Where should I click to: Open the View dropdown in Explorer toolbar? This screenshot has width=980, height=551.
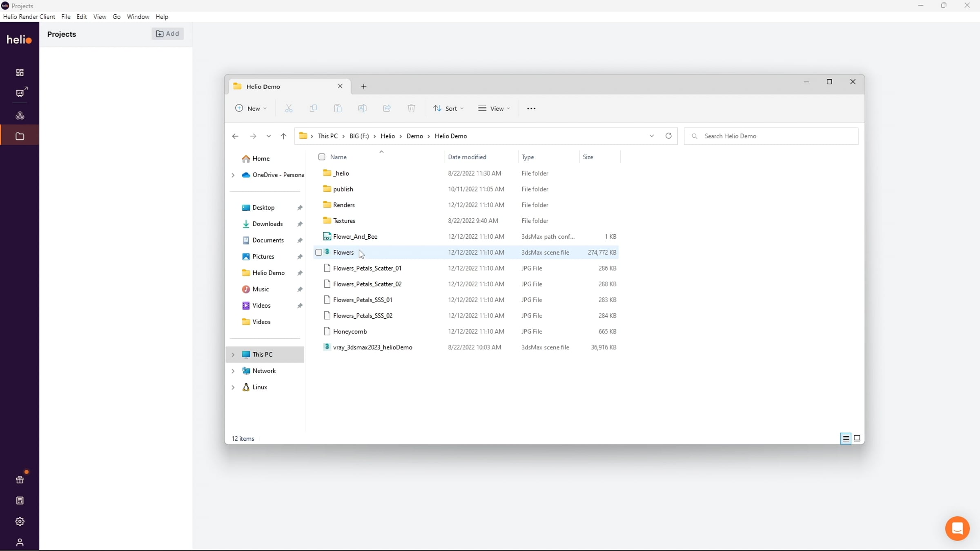point(494,108)
